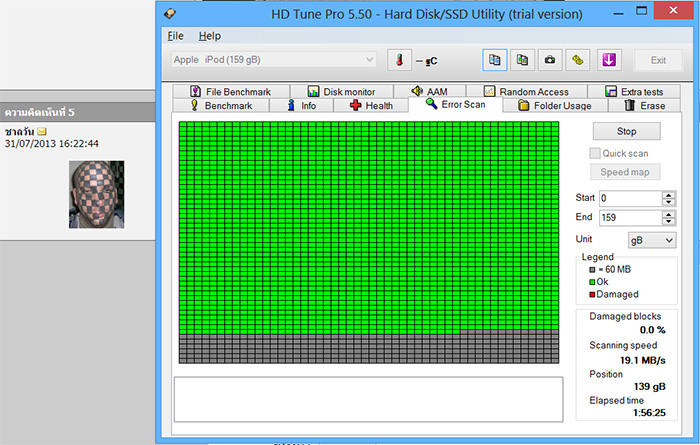Click the camera save screenshot icon
The image size is (700, 445).
[549, 60]
